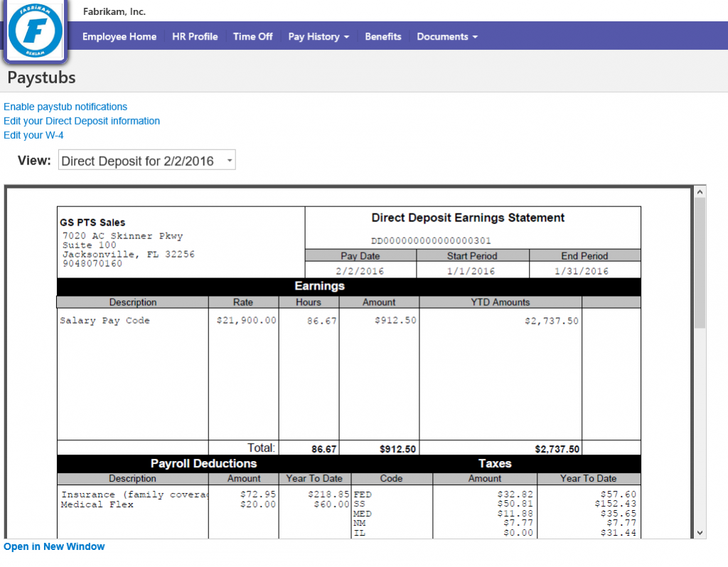
Task: Click the Pay Date value 2/2/2016
Action: [360, 272]
